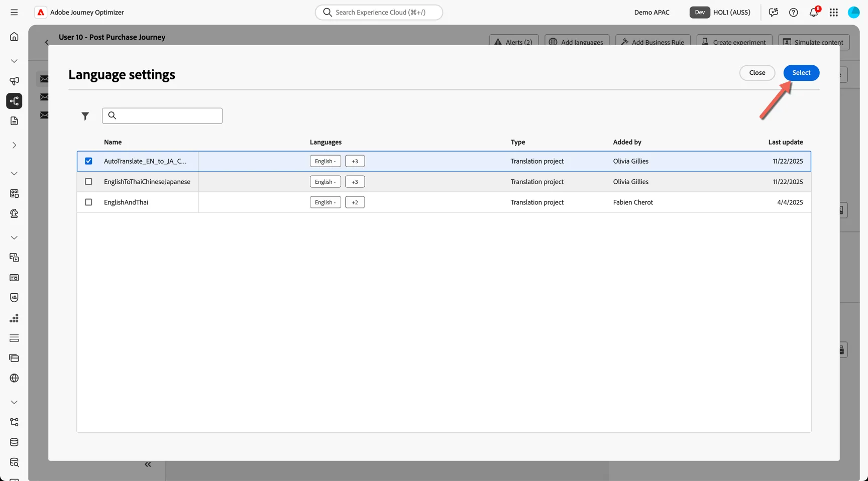This screenshot has width=868, height=481.
Task: Open the document-shaped sidebar icon
Action: 14,121
